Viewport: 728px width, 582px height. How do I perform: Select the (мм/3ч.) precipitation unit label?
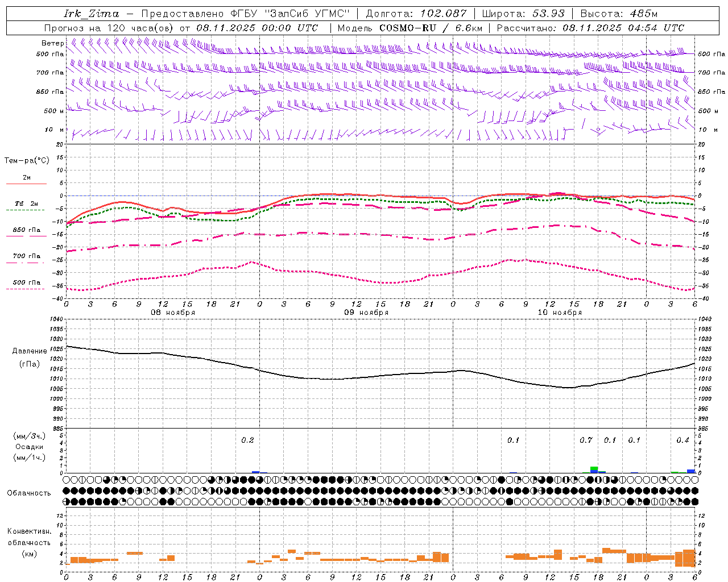30,436
